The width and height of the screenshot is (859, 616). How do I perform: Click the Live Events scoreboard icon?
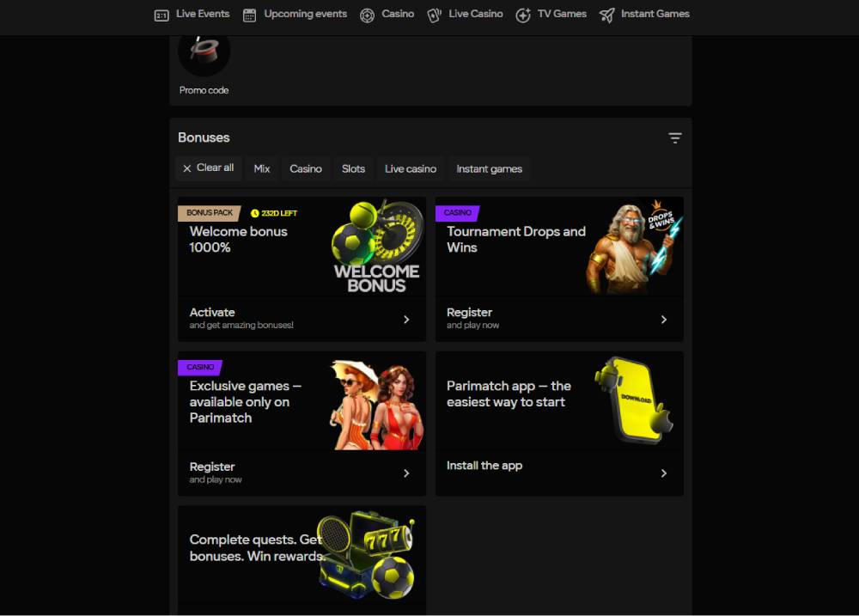(161, 15)
